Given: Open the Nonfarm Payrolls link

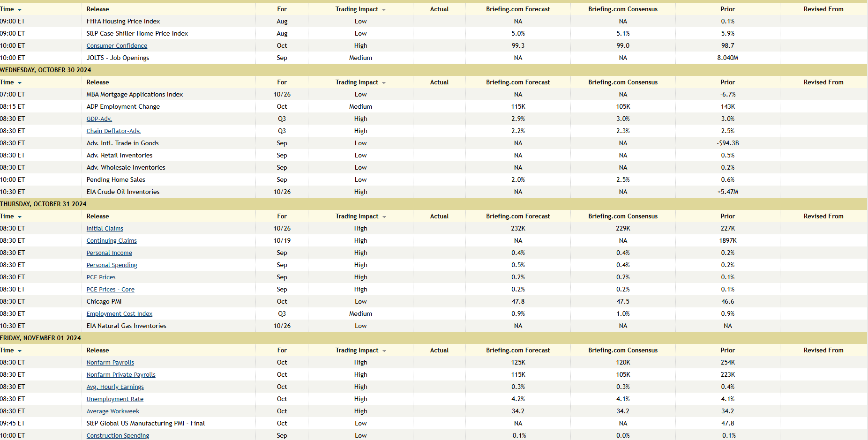Looking at the screenshot, I should 110,362.
